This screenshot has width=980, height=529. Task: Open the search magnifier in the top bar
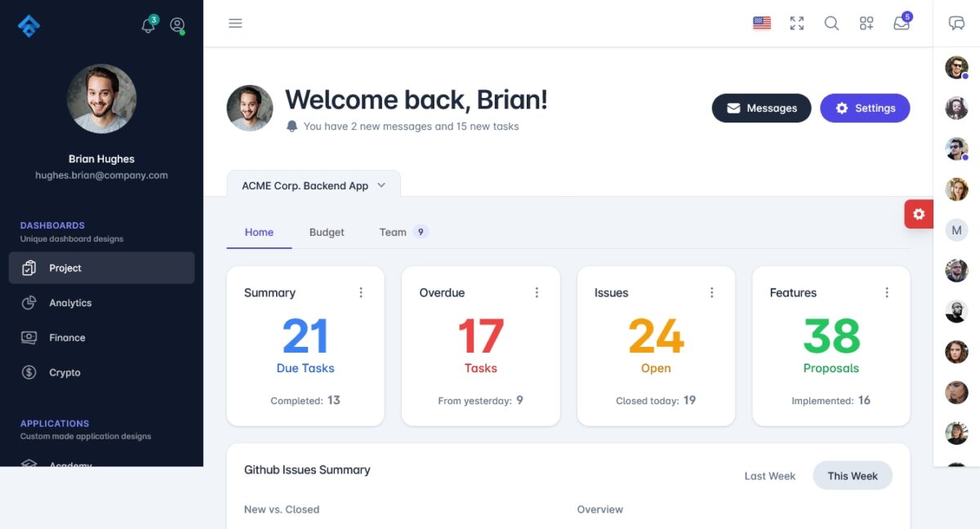831,24
